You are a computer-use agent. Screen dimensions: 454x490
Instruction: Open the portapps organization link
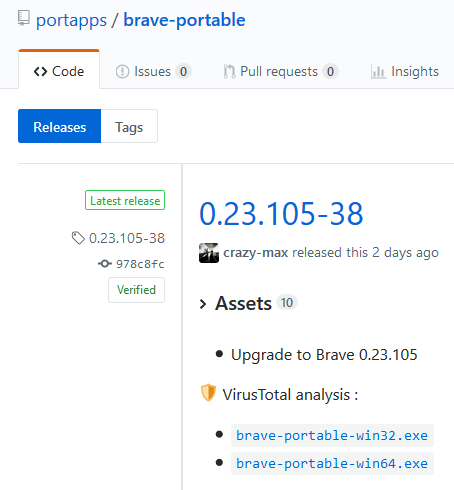pyautogui.click(x=71, y=20)
